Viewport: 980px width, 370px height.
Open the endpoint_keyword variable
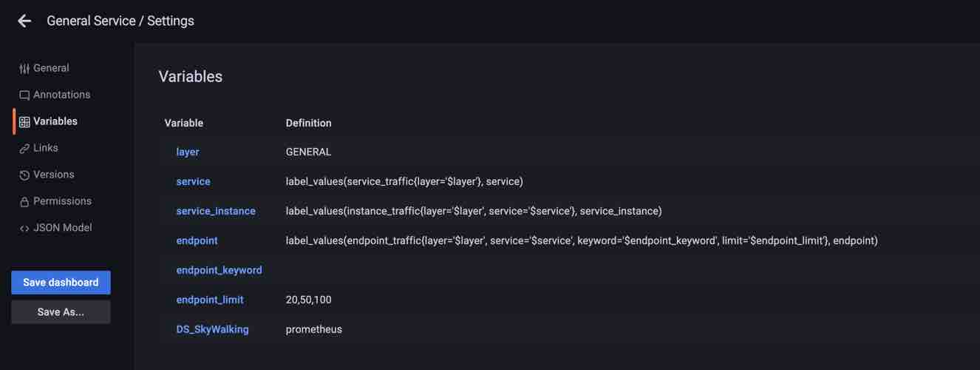219,270
